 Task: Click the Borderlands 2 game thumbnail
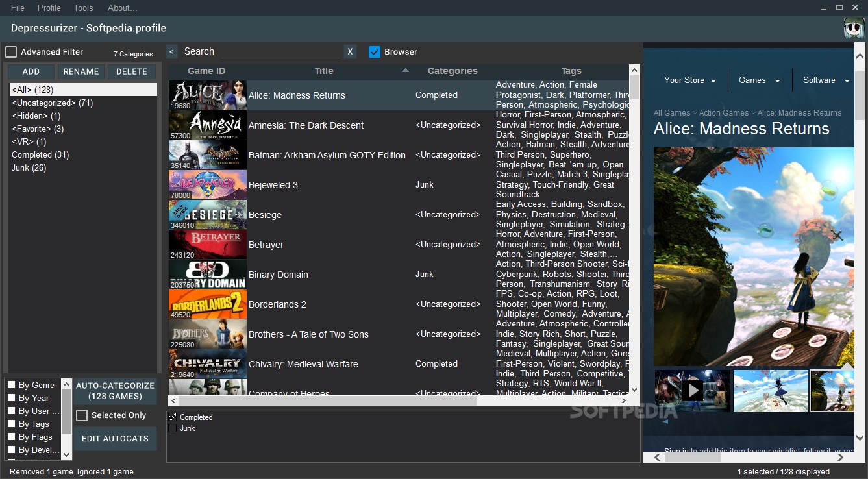pos(208,304)
